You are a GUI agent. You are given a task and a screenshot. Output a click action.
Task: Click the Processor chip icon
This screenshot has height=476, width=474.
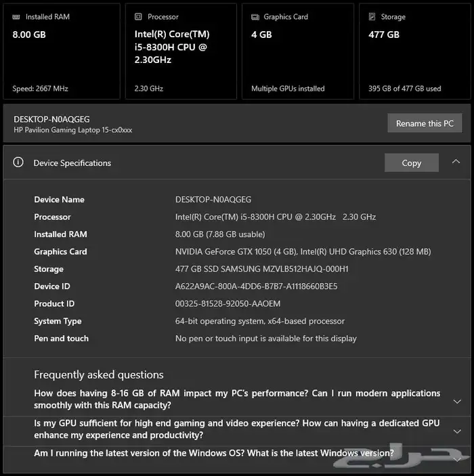(138, 17)
